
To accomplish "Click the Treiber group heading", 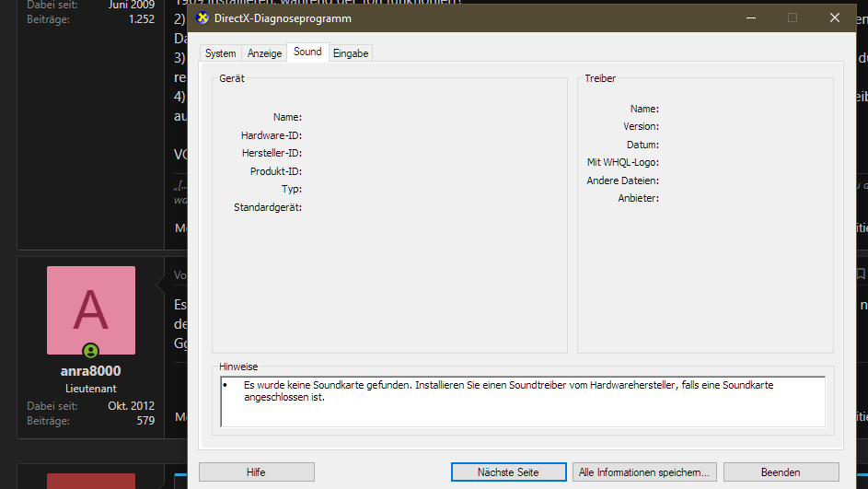I will tap(600, 78).
